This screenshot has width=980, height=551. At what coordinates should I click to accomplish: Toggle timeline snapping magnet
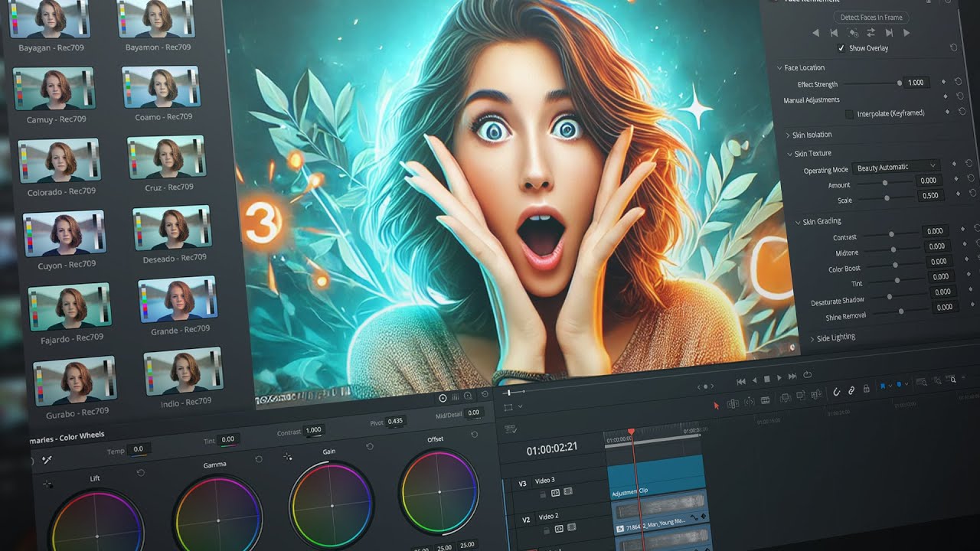tap(836, 392)
